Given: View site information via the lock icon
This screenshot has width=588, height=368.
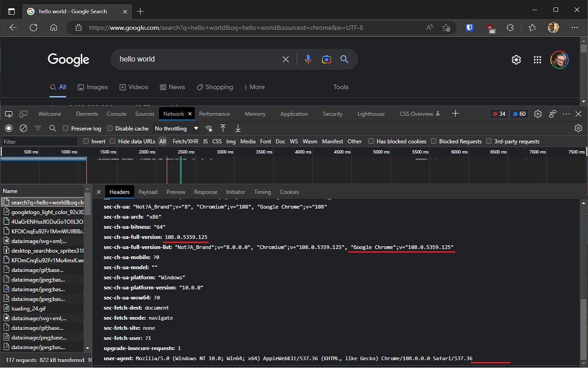Looking at the screenshot, I should tap(79, 28).
